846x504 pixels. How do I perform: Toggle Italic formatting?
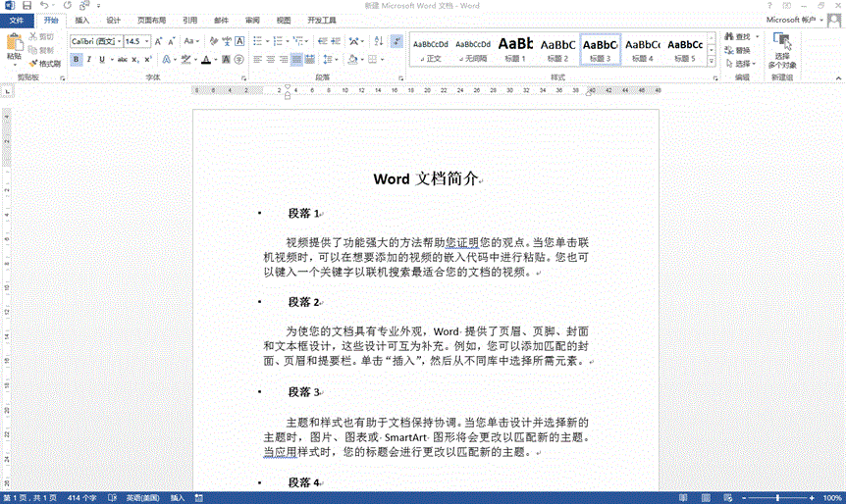pyautogui.click(x=88, y=60)
